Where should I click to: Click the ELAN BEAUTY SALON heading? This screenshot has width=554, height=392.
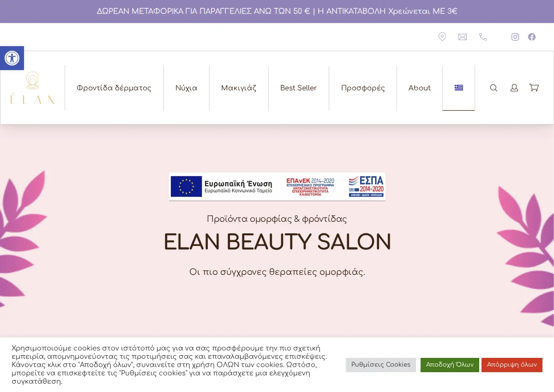[277, 243]
